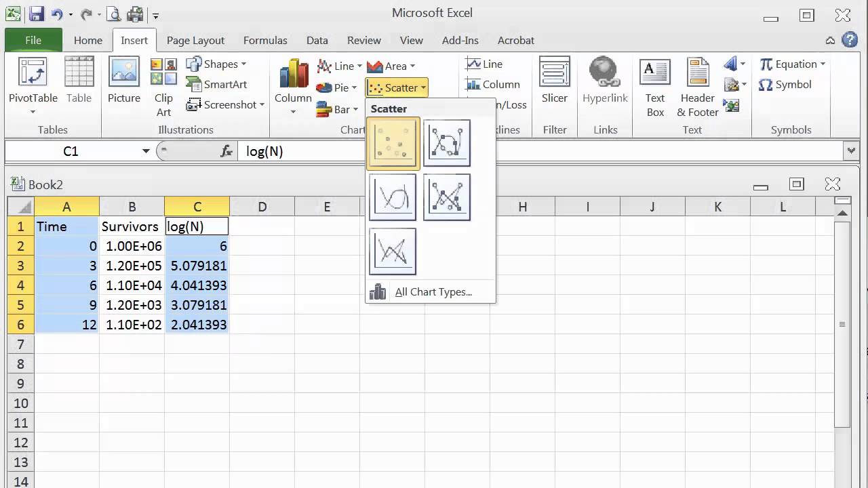Open the Area chart dropdown
This screenshot has height=488, width=868.
coord(391,66)
